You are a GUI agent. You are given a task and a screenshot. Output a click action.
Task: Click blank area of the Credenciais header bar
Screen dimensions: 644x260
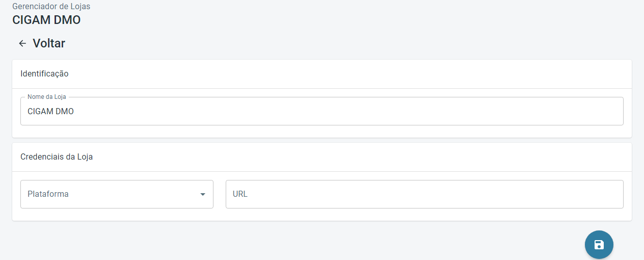coord(357,157)
